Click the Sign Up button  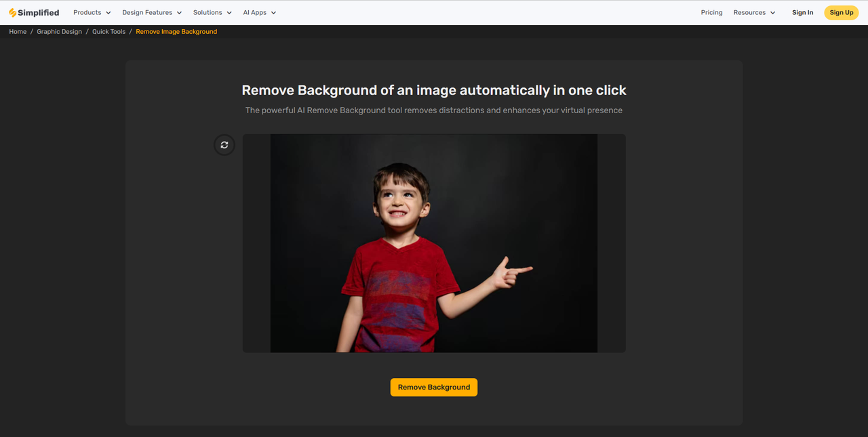click(842, 12)
